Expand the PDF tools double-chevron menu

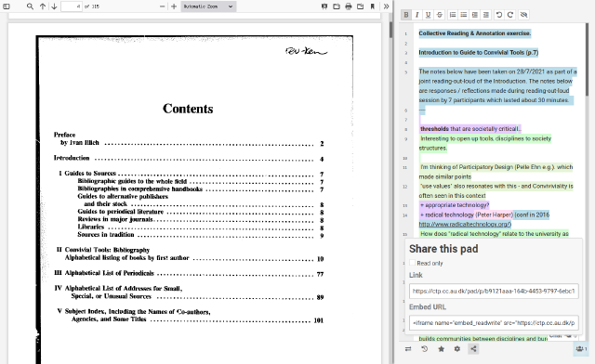[x=386, y=6]
